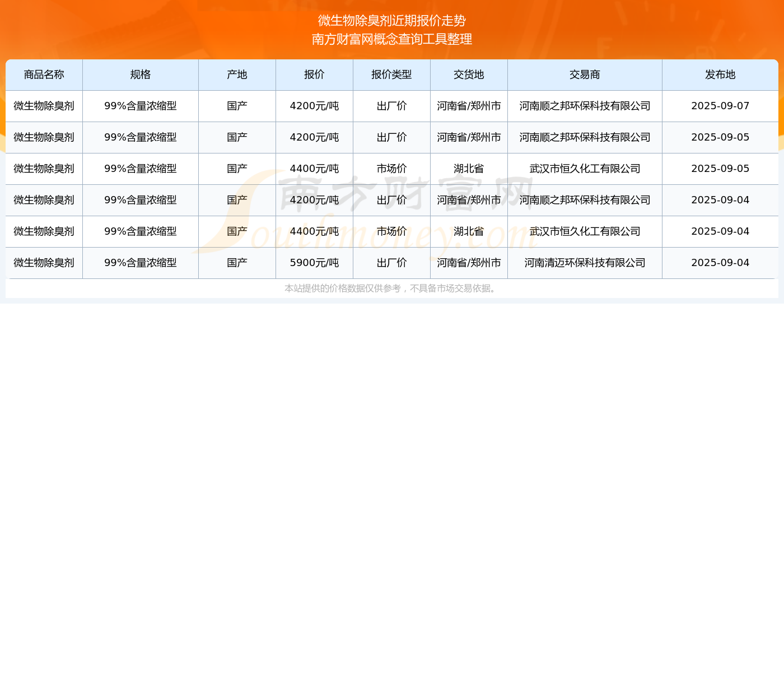Click the date 2025-09-07
Viewport: 784px width, 675px height.
pyautogui.click(x=720, y=106)
